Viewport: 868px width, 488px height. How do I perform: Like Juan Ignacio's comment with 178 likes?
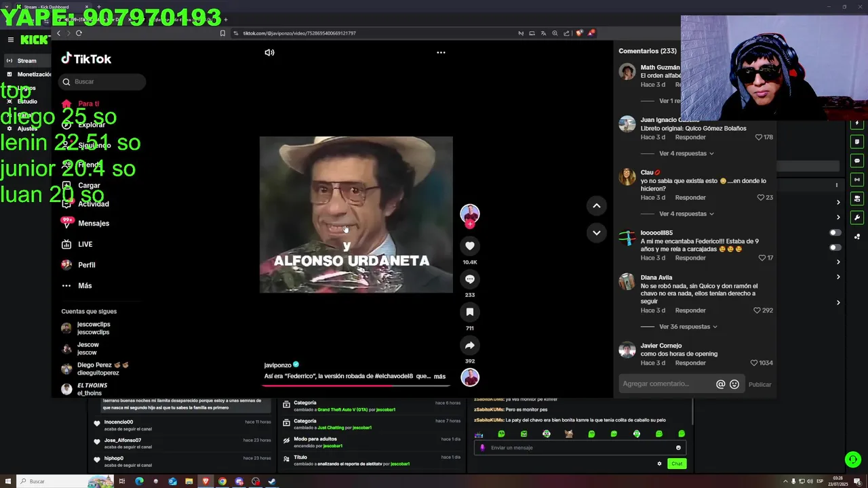[759, 137]
